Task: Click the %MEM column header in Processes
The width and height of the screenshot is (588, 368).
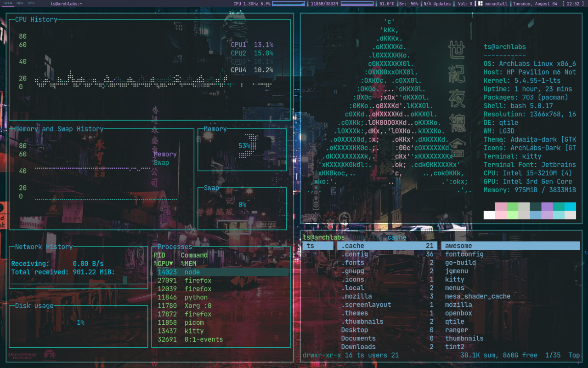Action: click(x=188, y=264)
